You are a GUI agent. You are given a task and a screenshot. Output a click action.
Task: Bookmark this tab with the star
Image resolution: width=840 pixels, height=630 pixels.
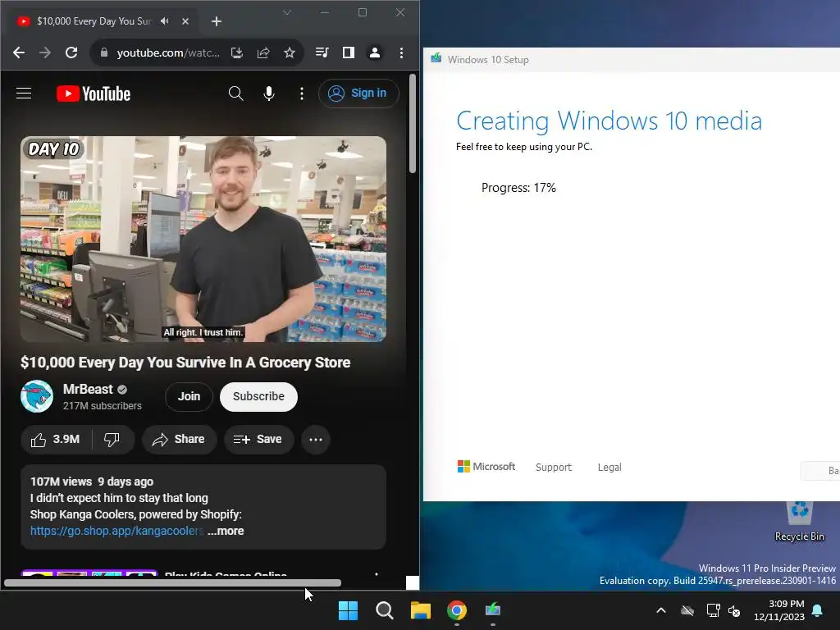[290, 52]
